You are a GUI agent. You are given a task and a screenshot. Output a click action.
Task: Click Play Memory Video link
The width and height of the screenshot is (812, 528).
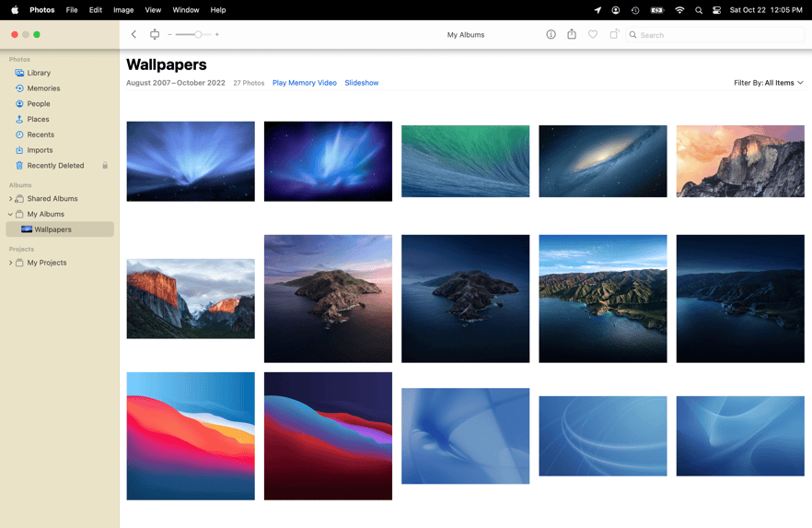click(305, 83)
